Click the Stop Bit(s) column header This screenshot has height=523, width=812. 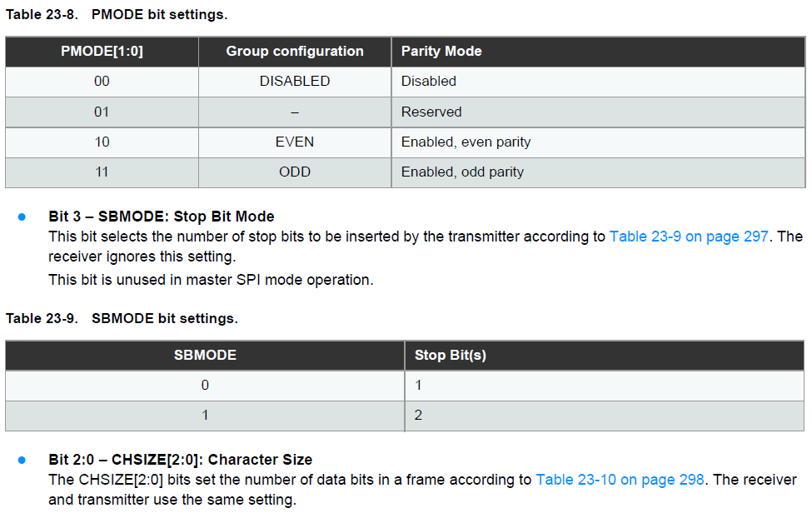pyautogui.click(x=605, y=356)
